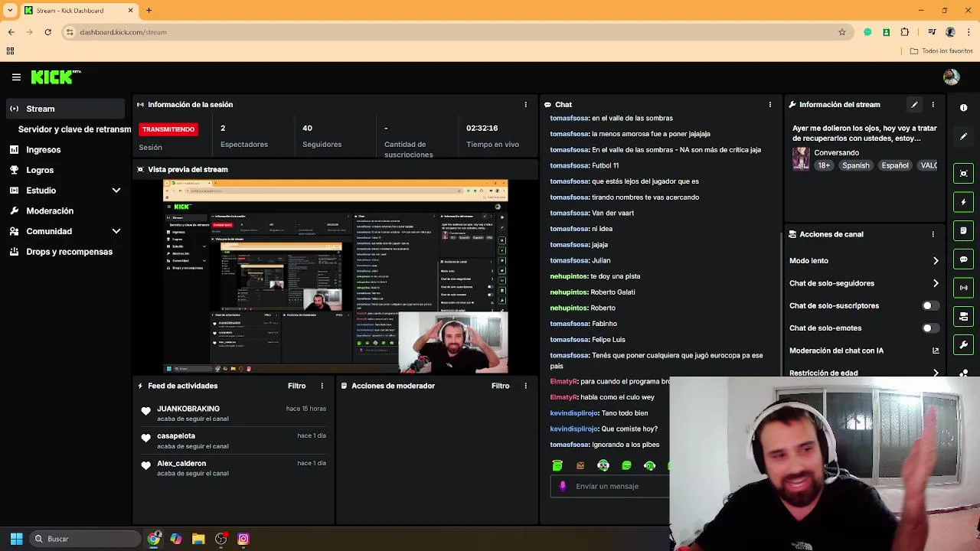This screenshot has height=551, width=980.
Task: Open the Windows Start button
Action: (x=16, y=539)
